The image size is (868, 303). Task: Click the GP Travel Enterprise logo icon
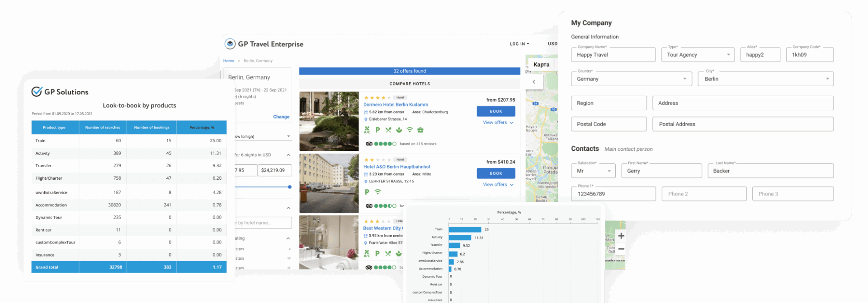click(230, 44)
